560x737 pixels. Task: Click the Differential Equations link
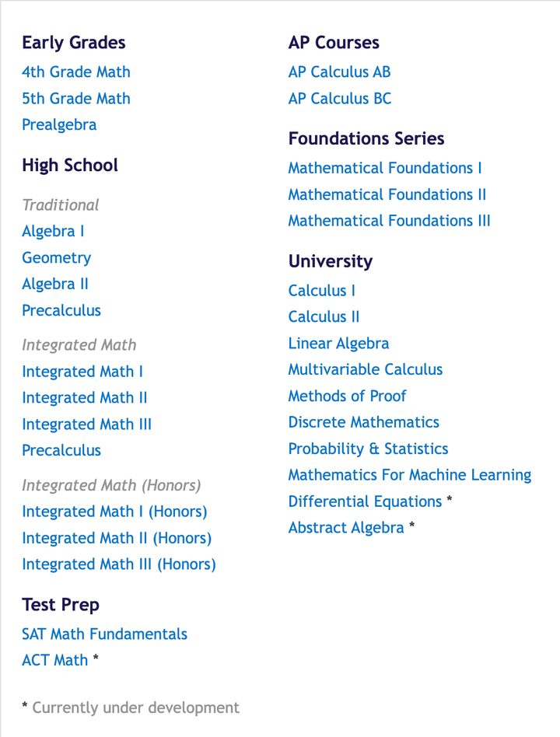(365, 501)
